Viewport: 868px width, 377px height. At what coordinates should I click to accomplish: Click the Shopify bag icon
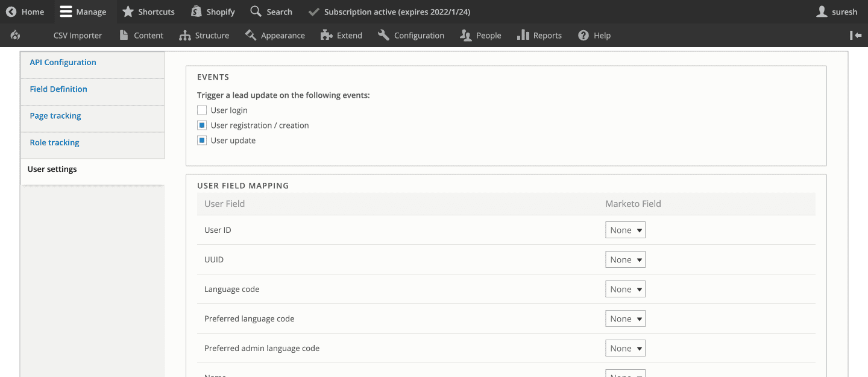tap(196, 12)
